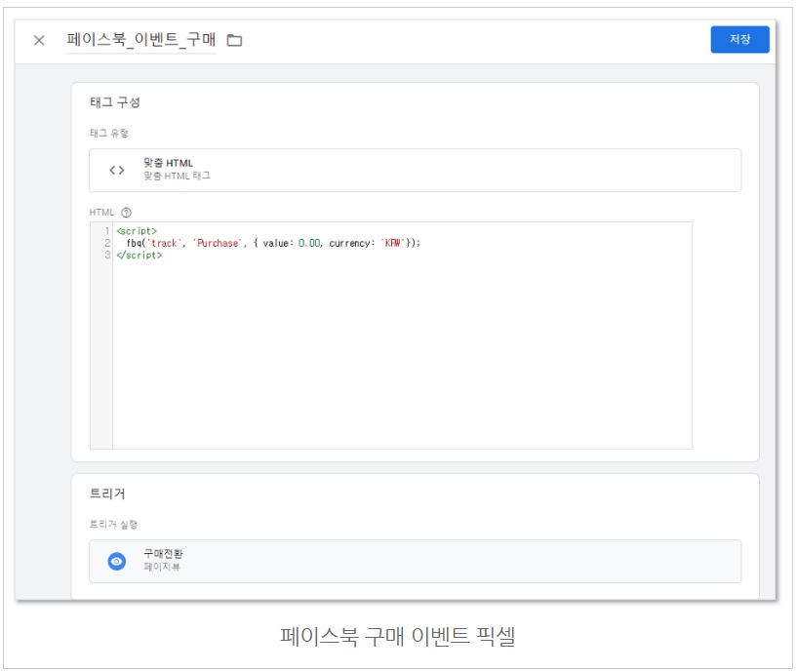Click the 'track' string in code

tap(164, 243)
